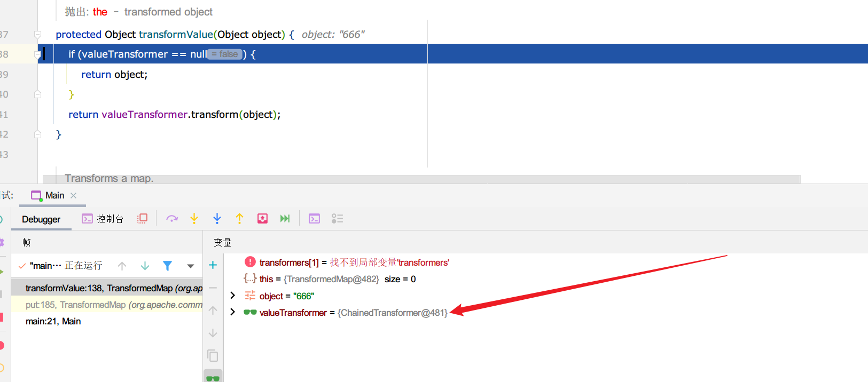Click the "transformed object" doc text
This screenshot has width=868, height=382.
point(168,12)
